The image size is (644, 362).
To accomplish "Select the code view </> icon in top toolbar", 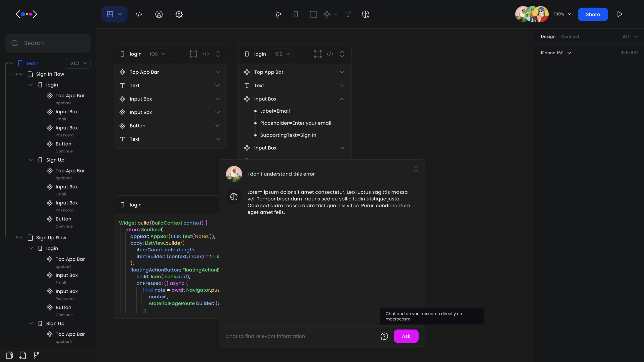I will coord(139,14).
